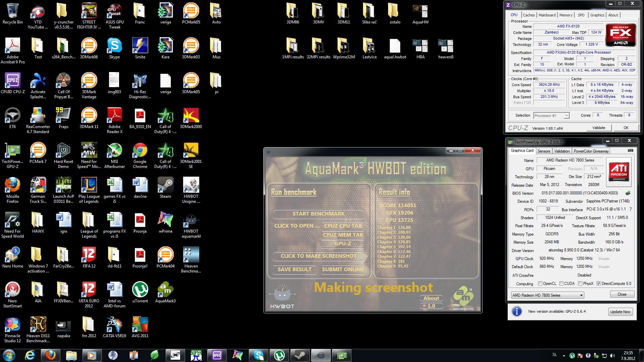Click Update Now for GPU-Z 0.6.4
Screen dimensions: 644x362
pyautogui.click(x=620, y=312)
